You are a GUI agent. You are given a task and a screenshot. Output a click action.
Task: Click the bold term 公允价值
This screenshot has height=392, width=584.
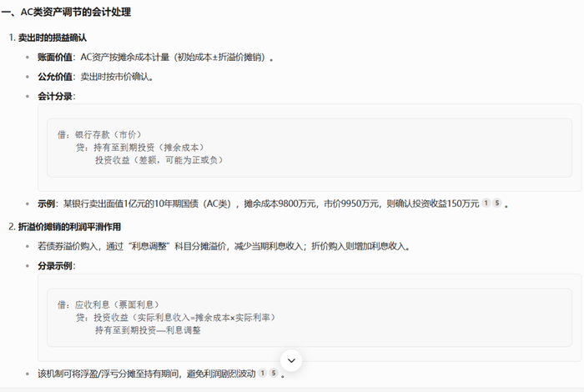coord(55,77)
